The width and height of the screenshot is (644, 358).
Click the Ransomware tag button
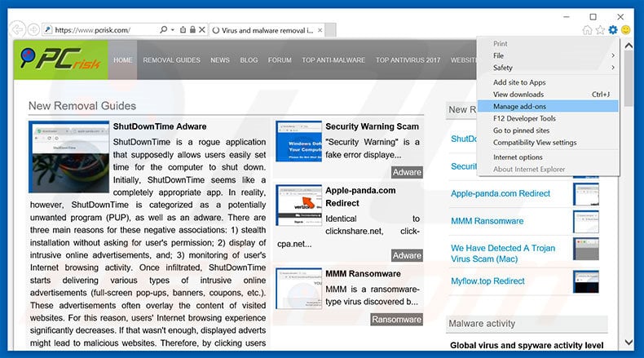(396, 320)
